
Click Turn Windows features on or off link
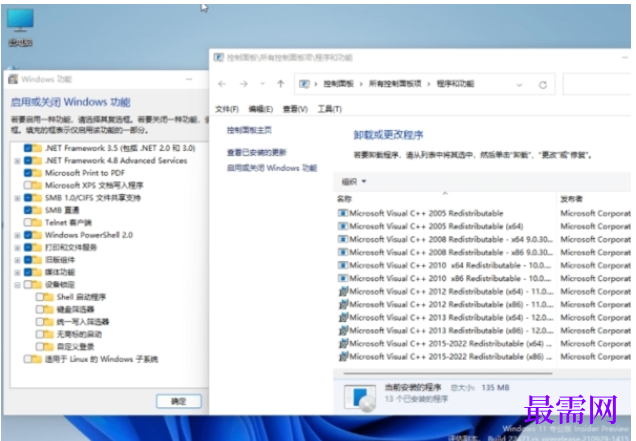pyautogui.click(x=272, y=168)
